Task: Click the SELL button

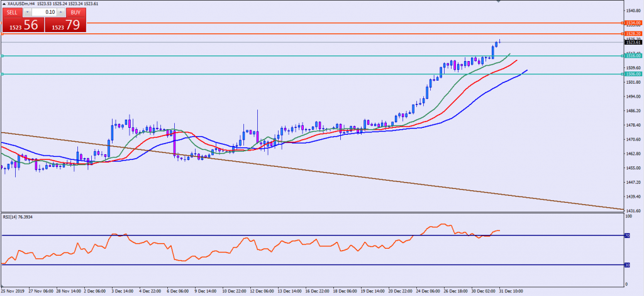Action: click(13, 12)
